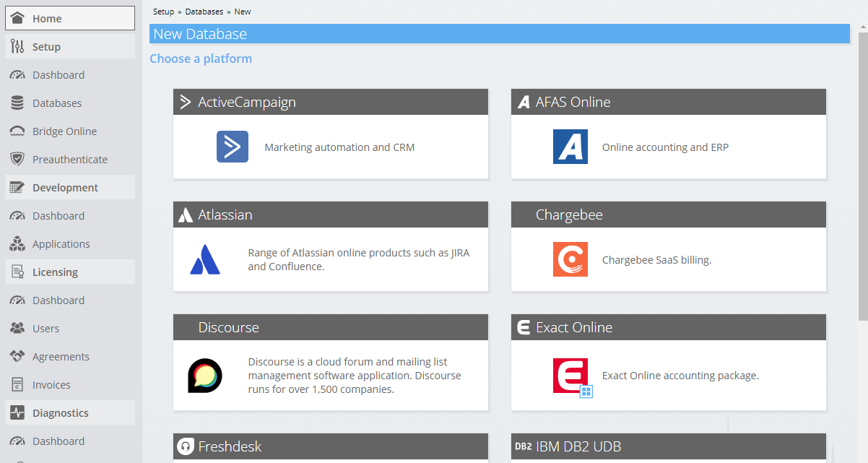
Task: Click the Setup sliders icon
Action: [x=18, y=46]
